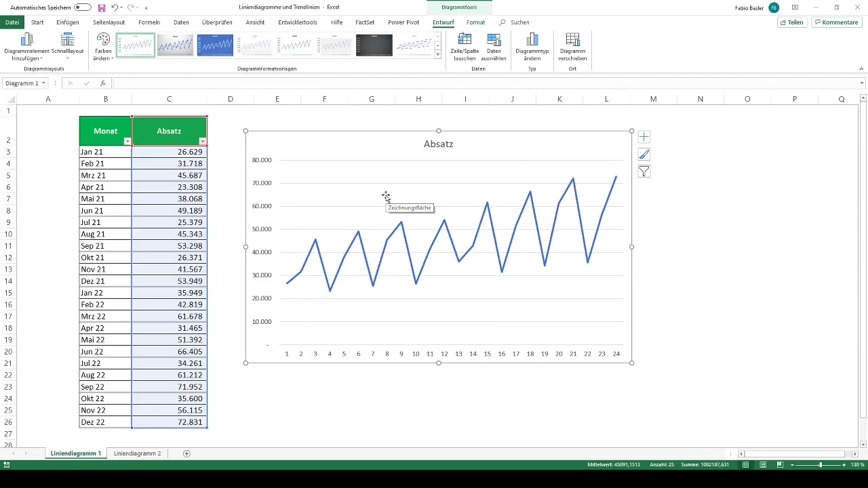Select the dark chart style thumbnail
The image size is (868, 488).
tap(374, 45)
